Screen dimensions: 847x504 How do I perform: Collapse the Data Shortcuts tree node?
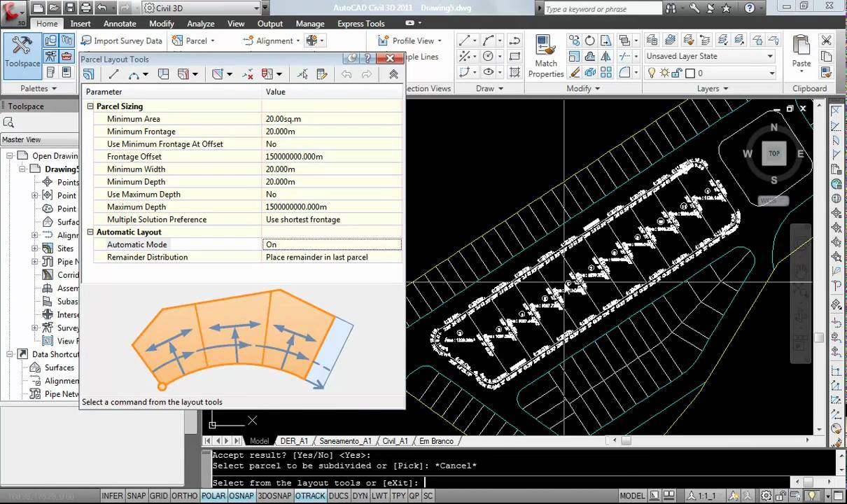point(9,354)
